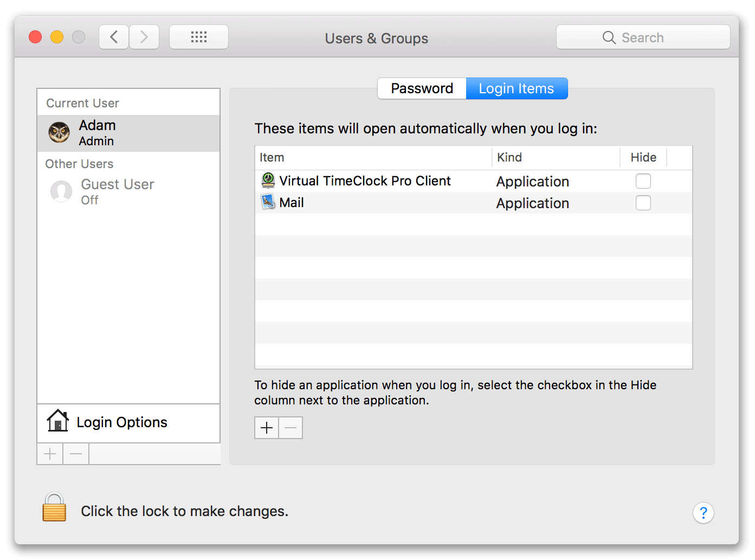Add a login item with plus button
Viewport: 755px width, 560px height.
(267, 428)
